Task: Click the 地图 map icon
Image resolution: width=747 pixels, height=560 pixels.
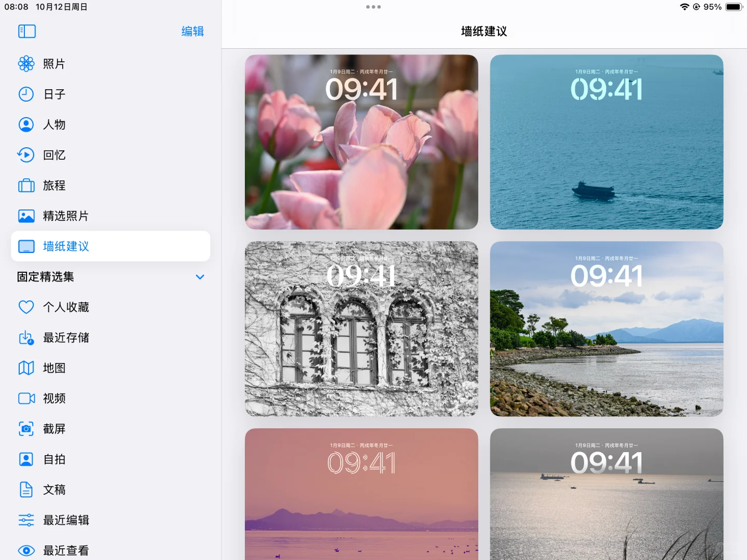Action: pos(26,368)
